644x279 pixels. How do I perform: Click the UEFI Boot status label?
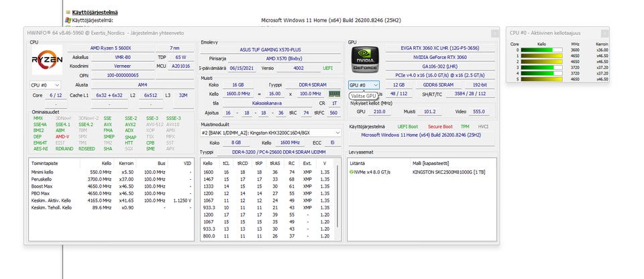(408, 127)
